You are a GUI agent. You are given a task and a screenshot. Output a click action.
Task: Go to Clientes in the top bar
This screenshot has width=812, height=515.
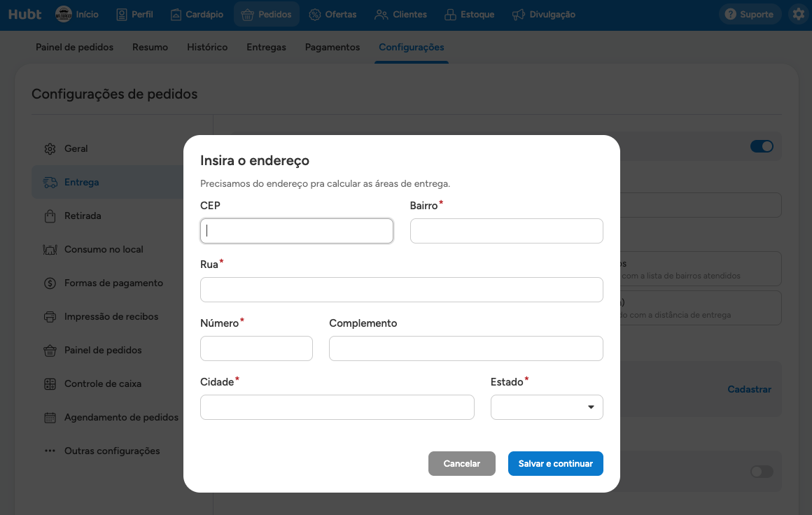(401, 15)
